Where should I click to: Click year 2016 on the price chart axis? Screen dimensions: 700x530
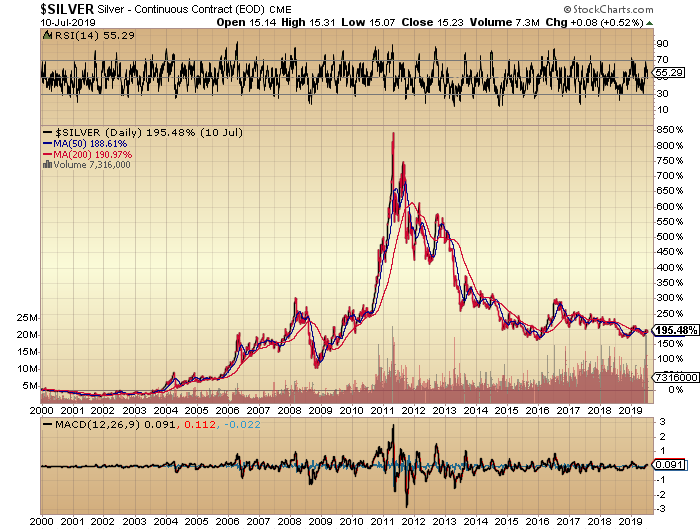click(538, 411)
